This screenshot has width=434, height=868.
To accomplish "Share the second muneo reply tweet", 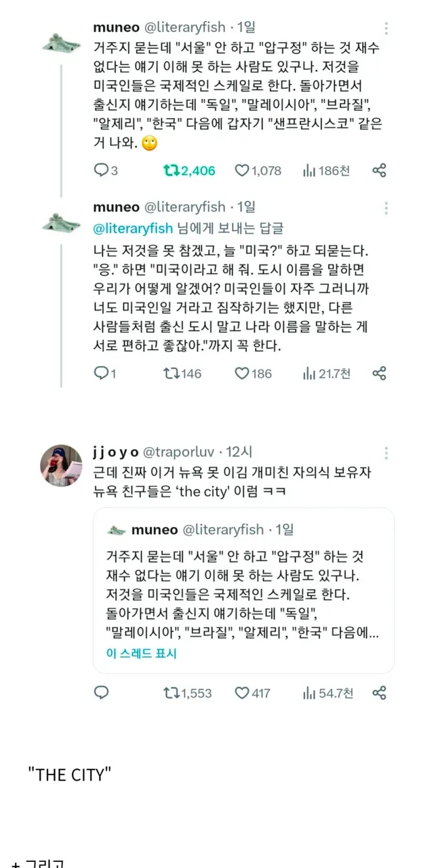I will pos(380,373).
